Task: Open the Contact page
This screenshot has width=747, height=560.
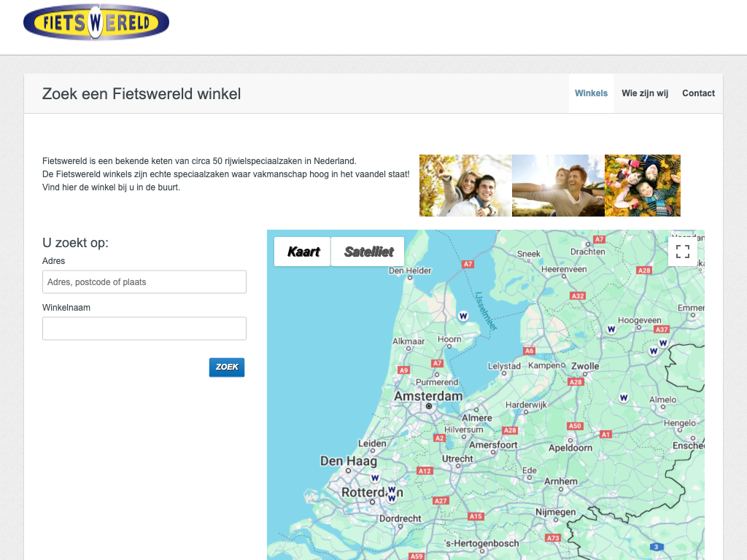Action: (698, 93)
